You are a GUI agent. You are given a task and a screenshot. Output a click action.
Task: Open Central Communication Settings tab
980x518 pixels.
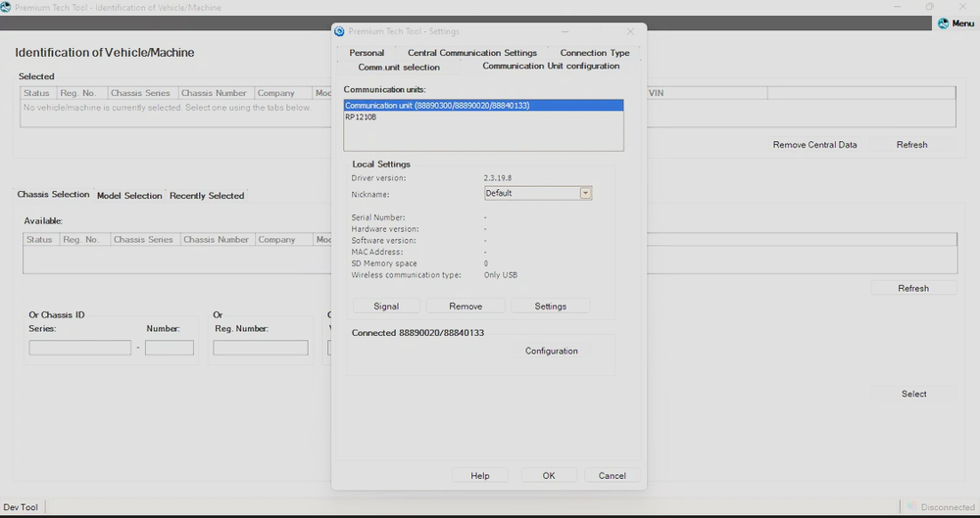(472, 53)
